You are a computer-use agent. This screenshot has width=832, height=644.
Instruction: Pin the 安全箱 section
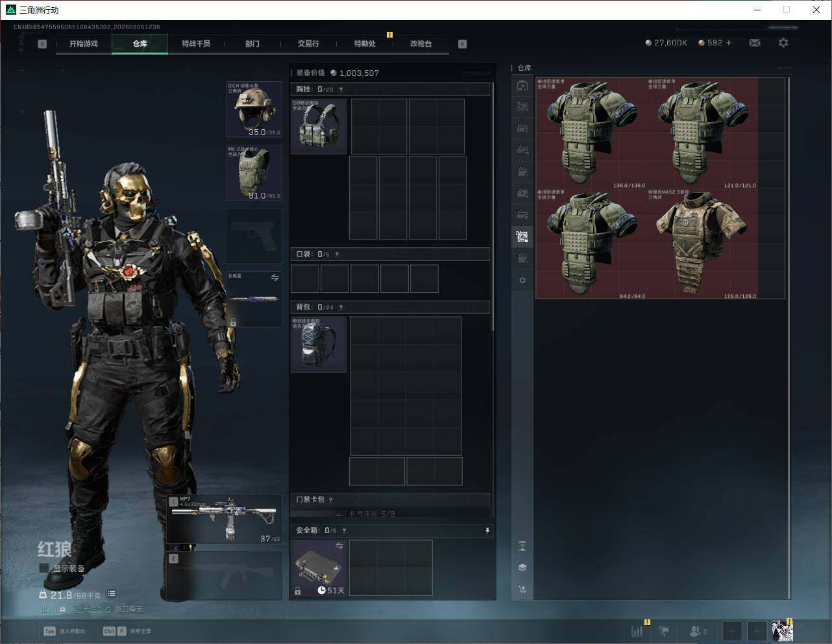[487, 530]
